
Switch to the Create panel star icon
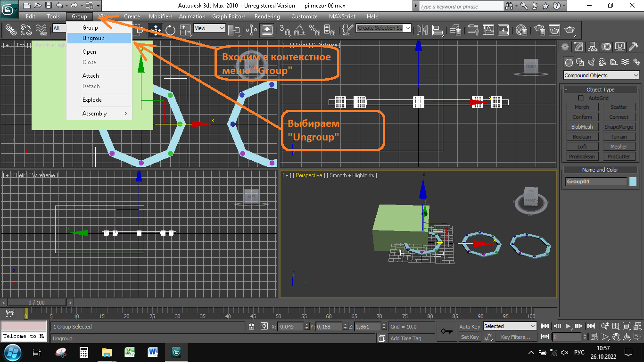pos(565,47)
